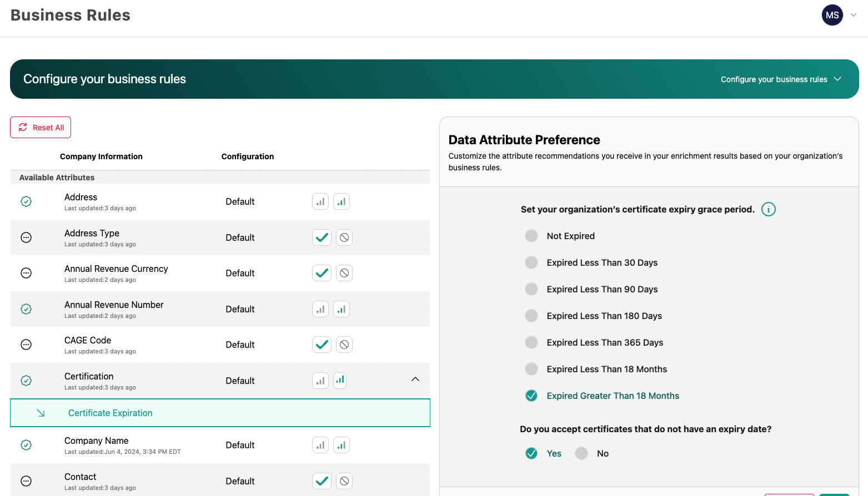Click the Configuration column header

click(x=248, y=156)
